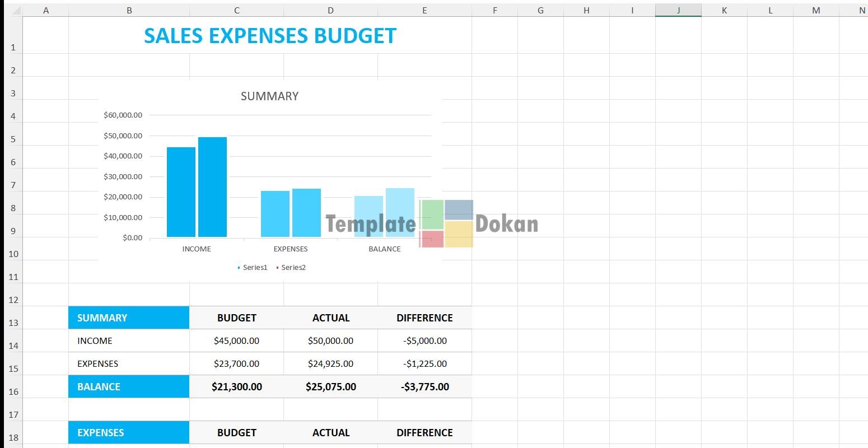Click the Template Dokan logo squares
868x448 pixels.
446,223
